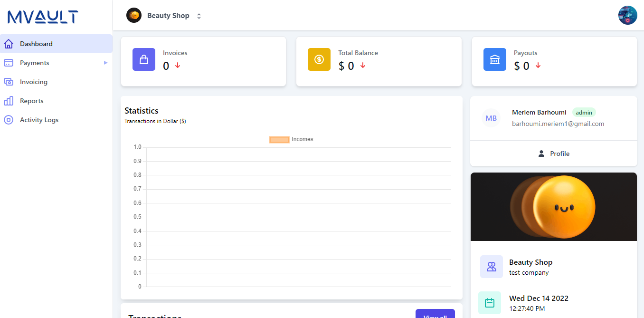
Task: Open the Profile link
Action: coord(554,154)
